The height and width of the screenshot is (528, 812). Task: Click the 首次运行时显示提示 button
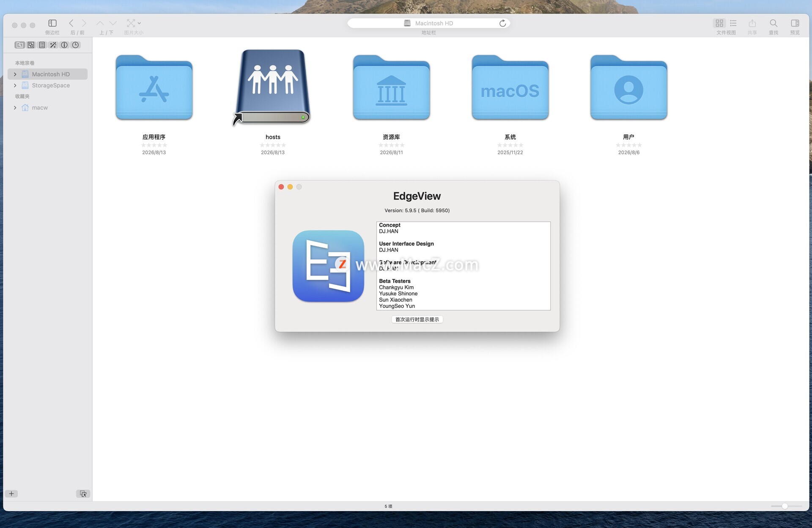tap(417, 320)
